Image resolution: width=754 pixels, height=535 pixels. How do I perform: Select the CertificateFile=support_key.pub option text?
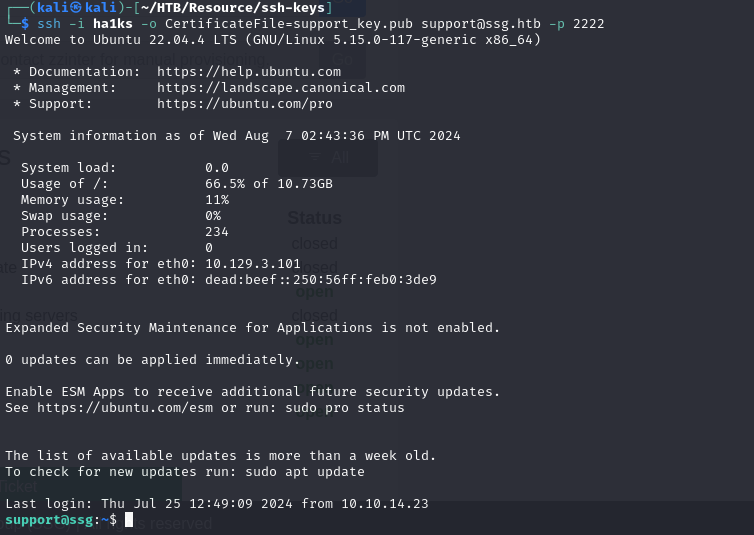[289, 24]
